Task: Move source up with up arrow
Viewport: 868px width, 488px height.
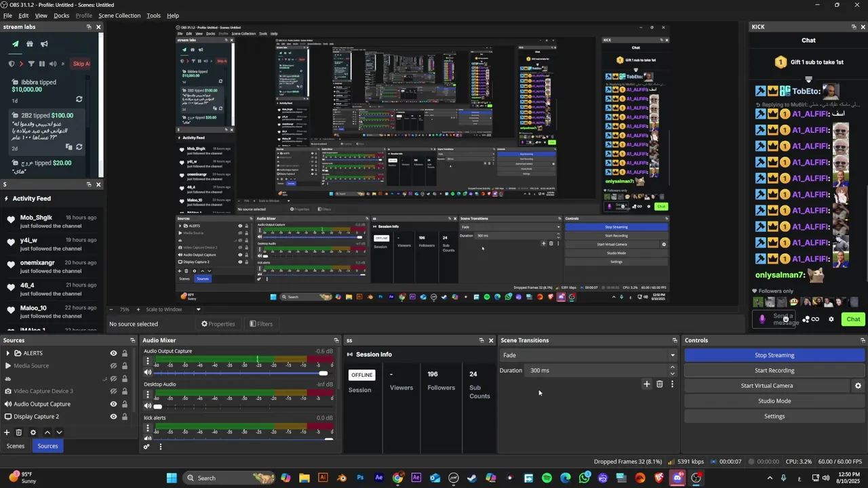Action: tap(47, 432)
